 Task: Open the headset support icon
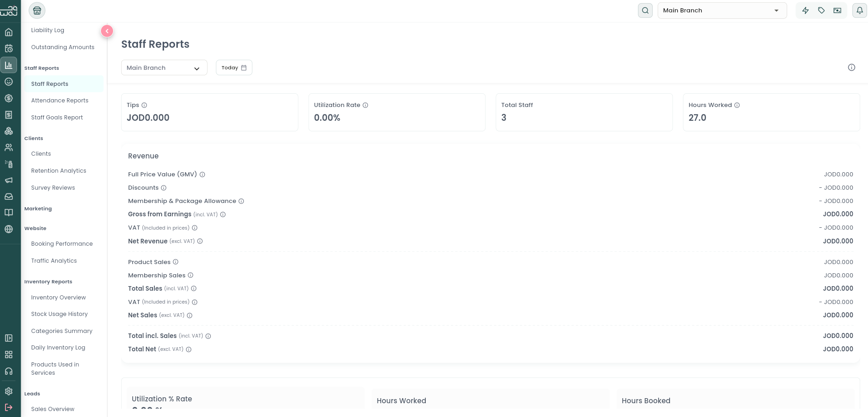click(x=9, y=371)
